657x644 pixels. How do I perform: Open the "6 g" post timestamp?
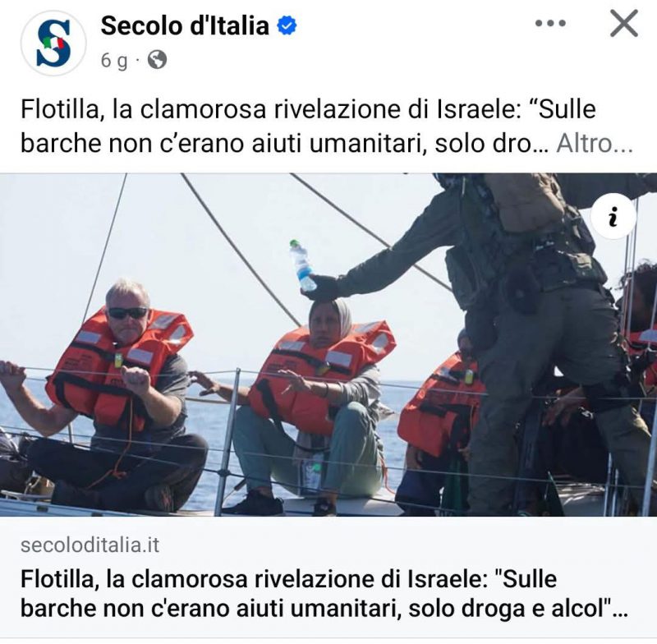(x=114, y=60)
